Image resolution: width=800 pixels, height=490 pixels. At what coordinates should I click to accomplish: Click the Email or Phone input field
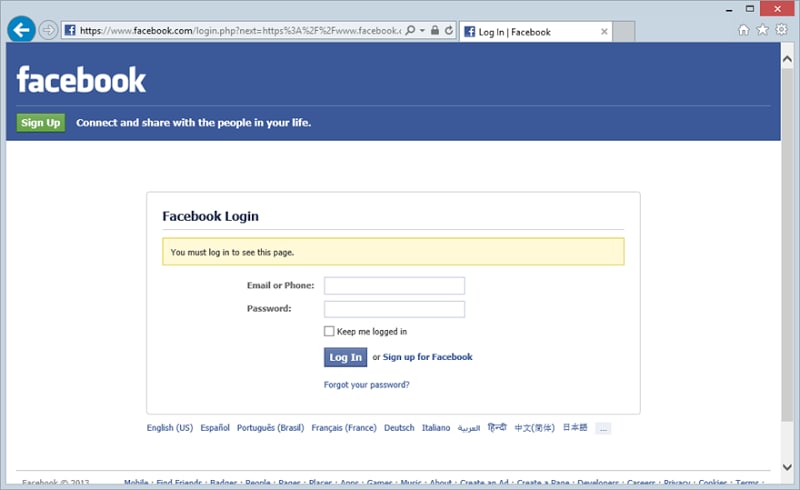(394, 286)
